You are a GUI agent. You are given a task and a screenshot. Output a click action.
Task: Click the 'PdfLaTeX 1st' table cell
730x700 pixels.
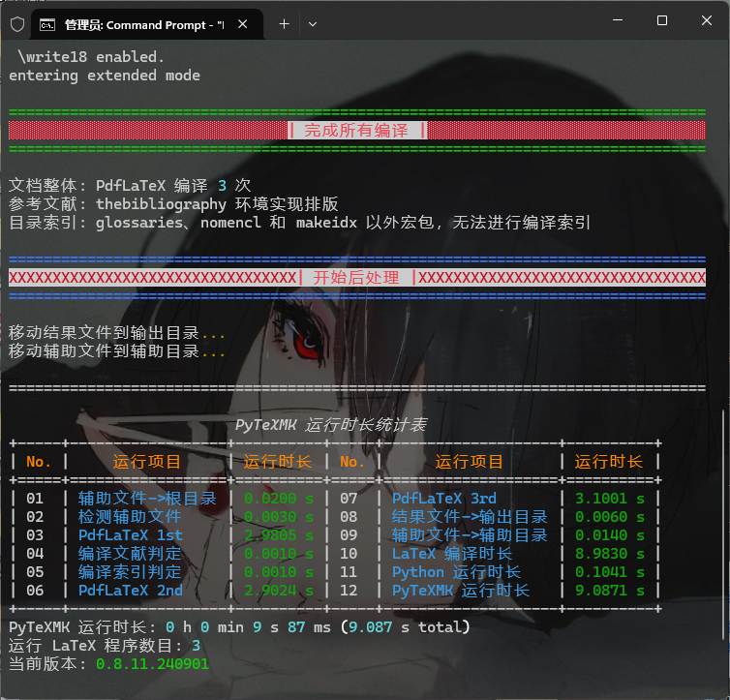tap(130, 535)
